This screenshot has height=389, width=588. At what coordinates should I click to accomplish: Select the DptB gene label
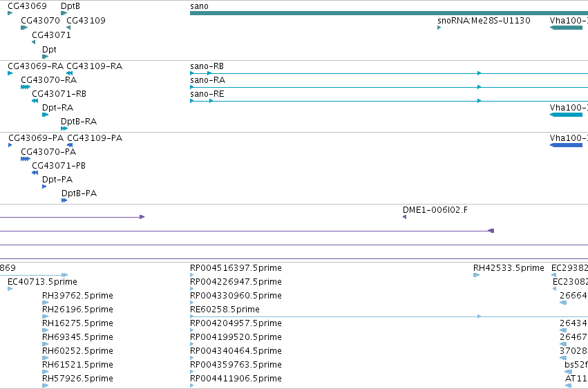coord(70,6)
